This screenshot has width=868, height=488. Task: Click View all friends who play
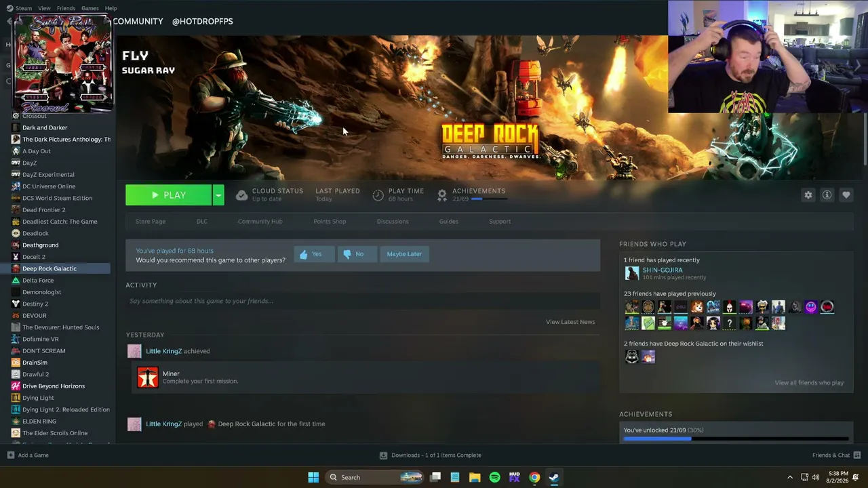pos(809,383)
